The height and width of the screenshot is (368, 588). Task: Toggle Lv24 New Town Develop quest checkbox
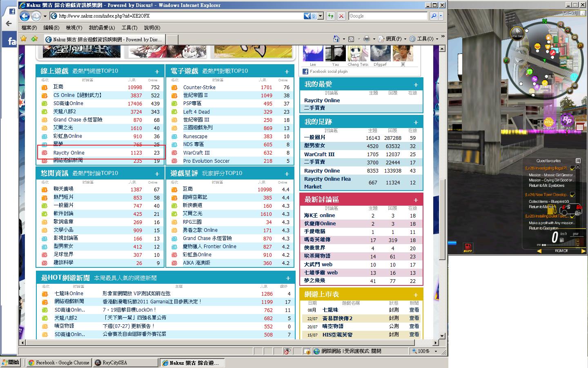pyautogui.click(x=572, y=195)
